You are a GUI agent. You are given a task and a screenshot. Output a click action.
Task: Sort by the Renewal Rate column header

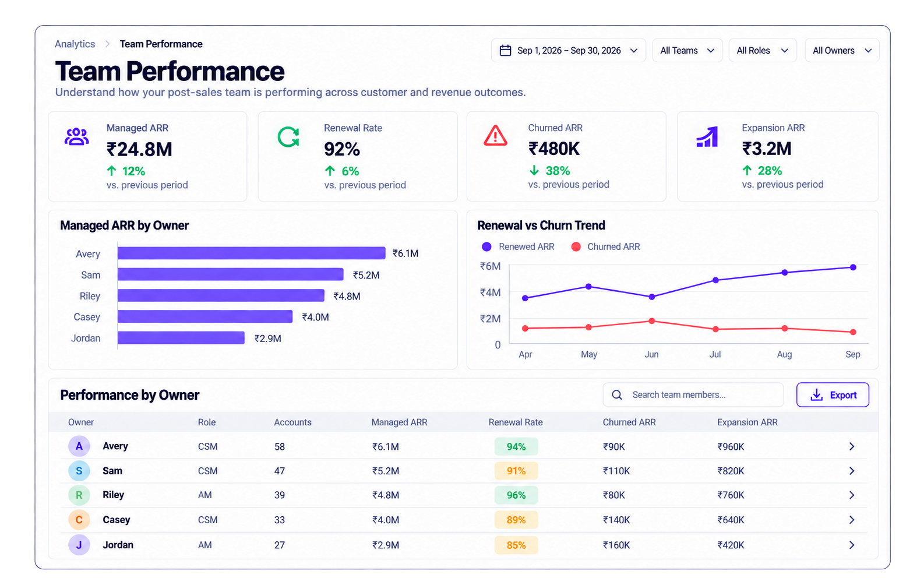tap(516, 422)
